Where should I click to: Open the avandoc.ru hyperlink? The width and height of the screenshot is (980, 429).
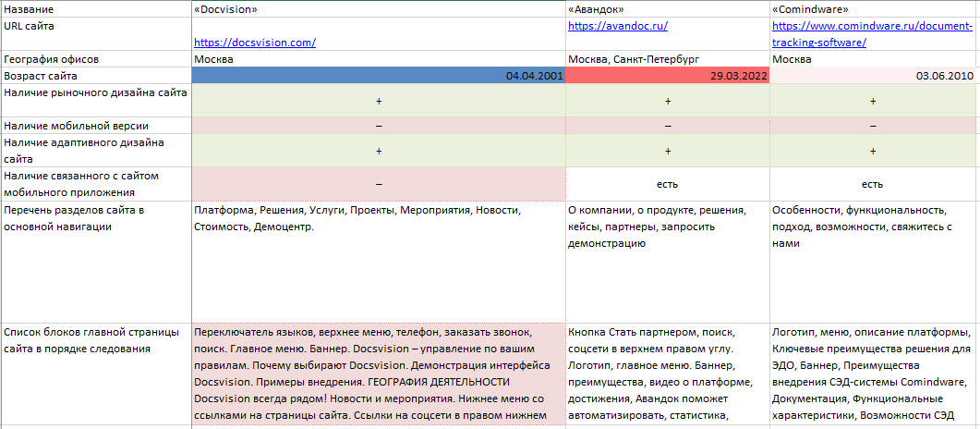615,26
